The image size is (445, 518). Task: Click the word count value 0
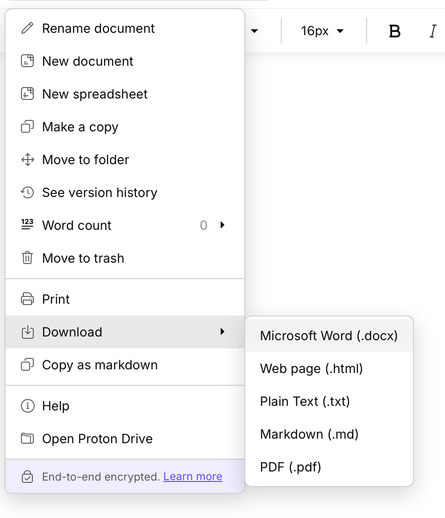pos(203,225)
